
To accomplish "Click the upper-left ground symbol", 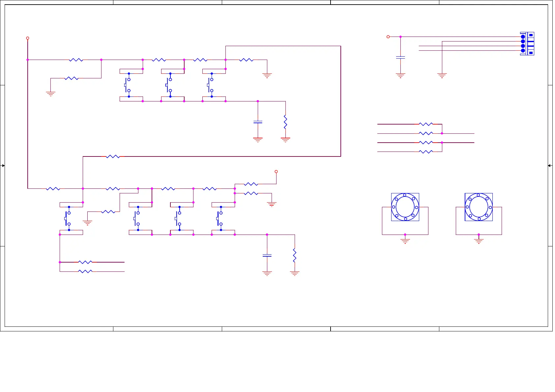I will (50, 94).
